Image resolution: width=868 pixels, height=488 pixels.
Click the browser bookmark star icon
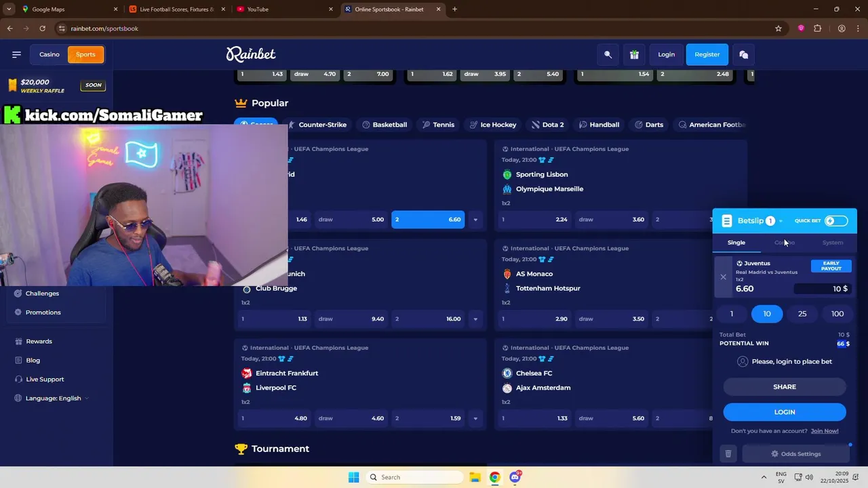click(778, 28)
